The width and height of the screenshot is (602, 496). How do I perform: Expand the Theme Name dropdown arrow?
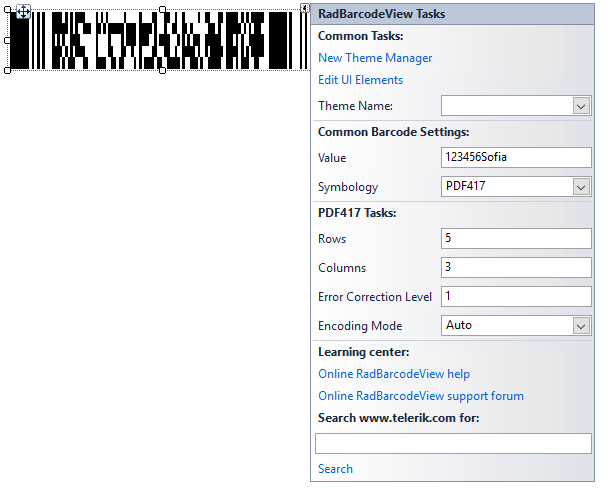click(581, 106)
